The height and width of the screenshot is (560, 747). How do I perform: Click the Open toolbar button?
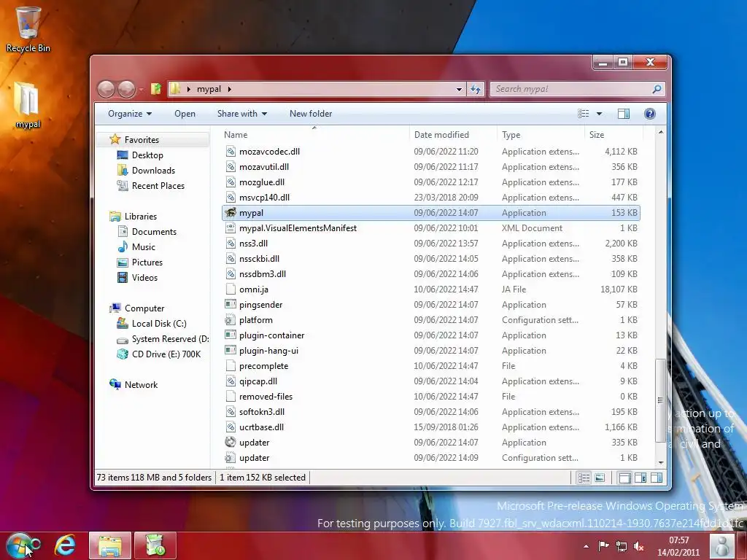pyautogui.click(x=185, y=114)
